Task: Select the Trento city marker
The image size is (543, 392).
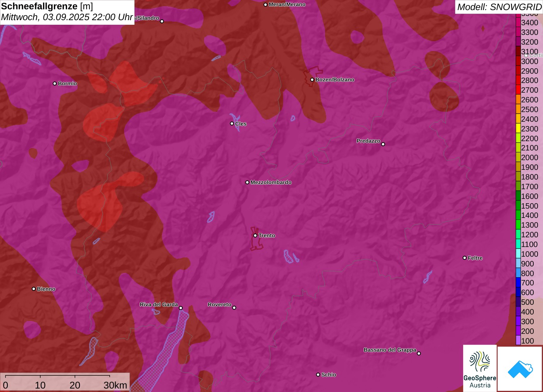Action: coord(255,235)
